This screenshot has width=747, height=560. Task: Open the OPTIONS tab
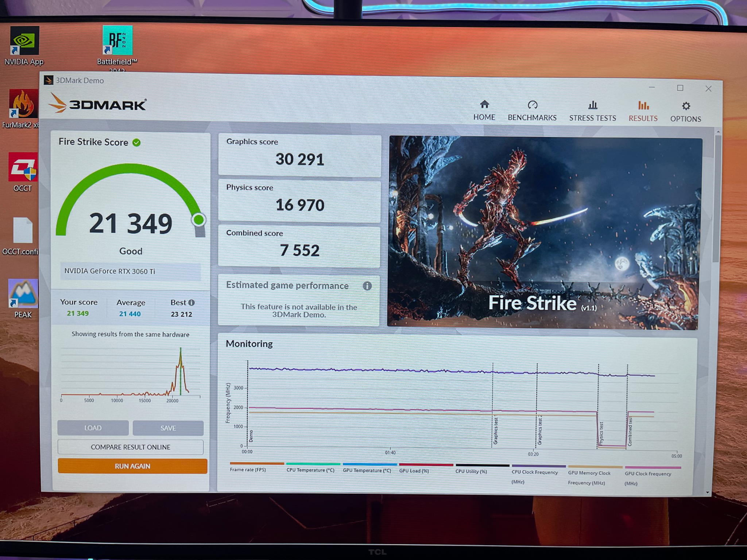[686, 112]
